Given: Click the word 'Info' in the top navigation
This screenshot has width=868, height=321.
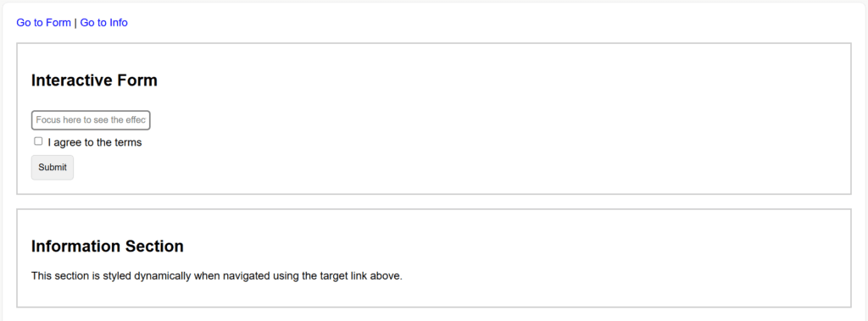Looking at the screenshot, I should pyautogui.click(x=118, y=23).
